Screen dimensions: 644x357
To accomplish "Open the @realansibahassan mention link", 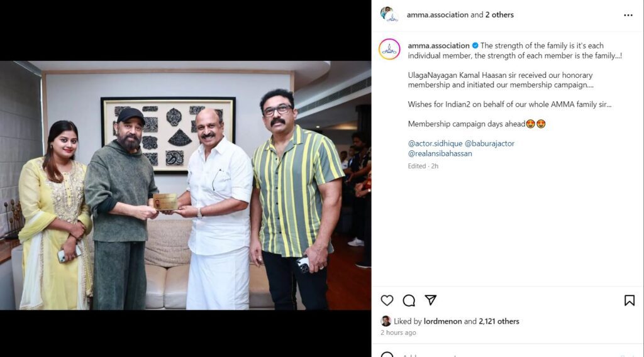I will (440, 153).
